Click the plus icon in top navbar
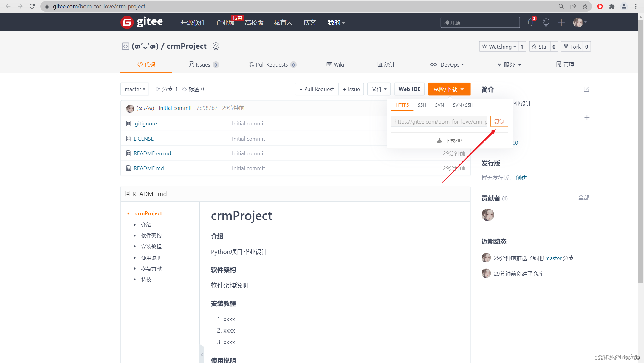The image size is (644, 363). pyautogui.click(x=561, y=22)
